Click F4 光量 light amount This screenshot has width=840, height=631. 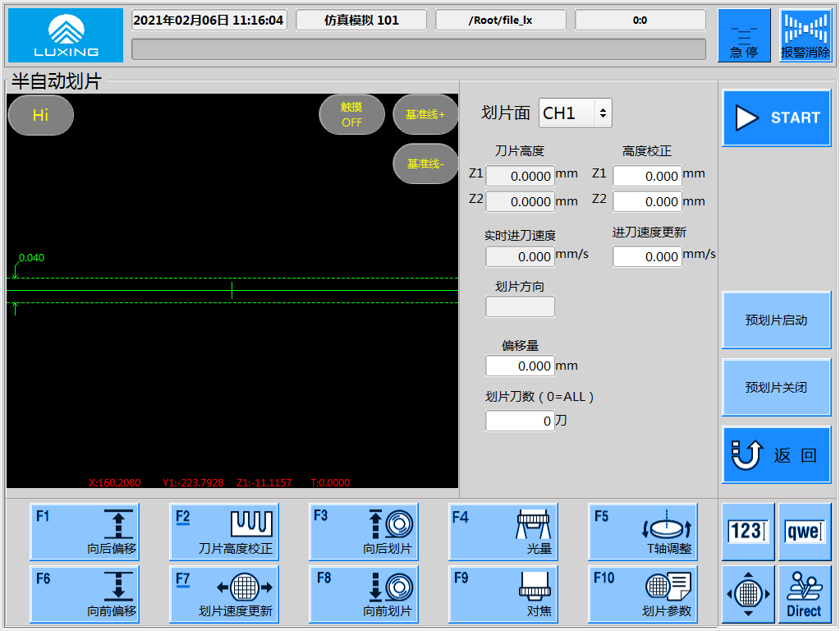click(x=503, y=532)
